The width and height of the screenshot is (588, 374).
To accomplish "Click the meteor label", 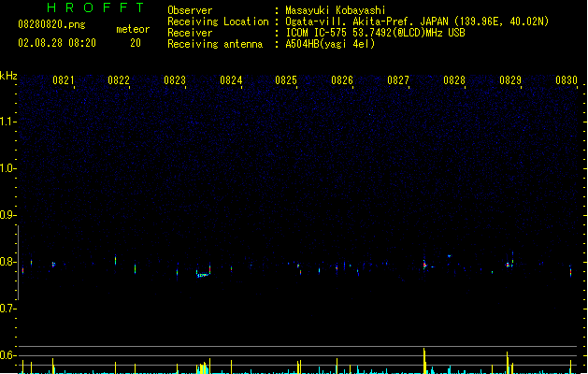I will pyautogui.click(x=133, y=29).
